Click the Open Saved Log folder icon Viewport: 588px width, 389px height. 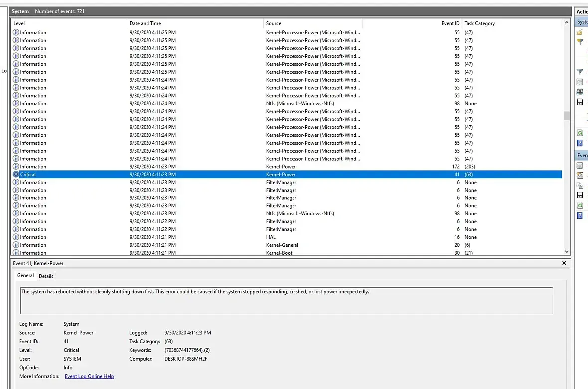580,33
